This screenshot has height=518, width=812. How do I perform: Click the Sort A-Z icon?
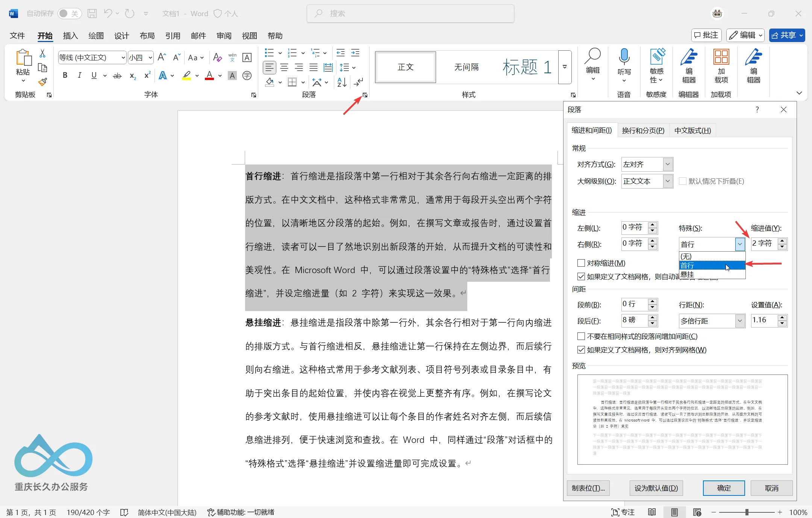tap(342, 82)
